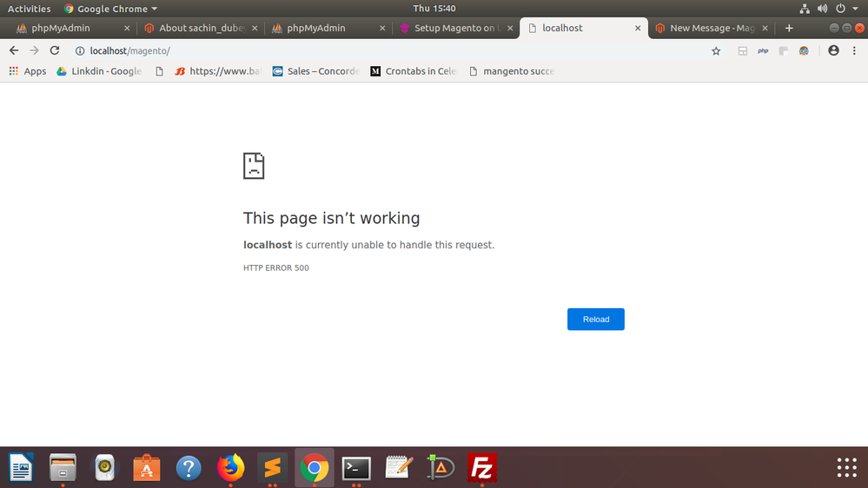This screenshot has height=488, width=868.
Task: Switch to About sachin_dube tab
Action: coord(198,28)
